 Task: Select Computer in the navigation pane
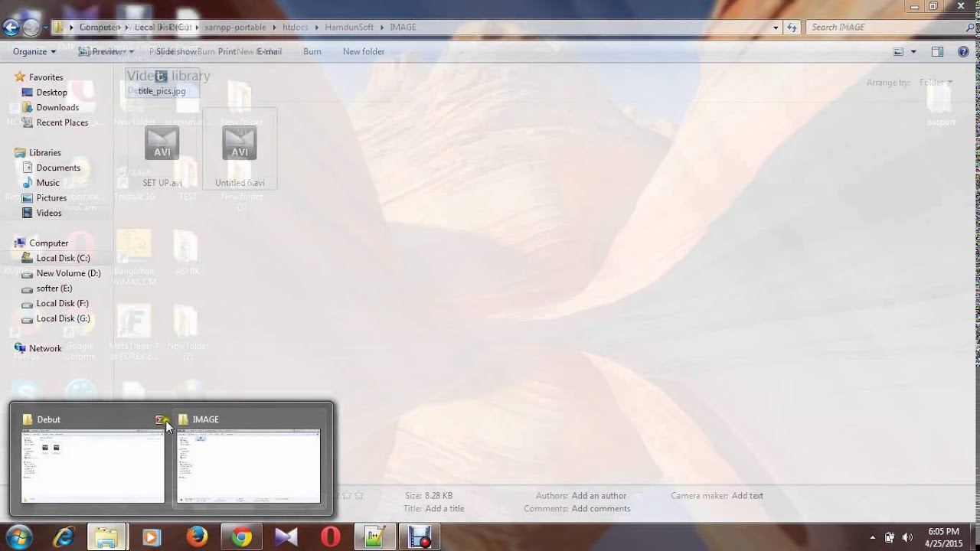point(48,243)
